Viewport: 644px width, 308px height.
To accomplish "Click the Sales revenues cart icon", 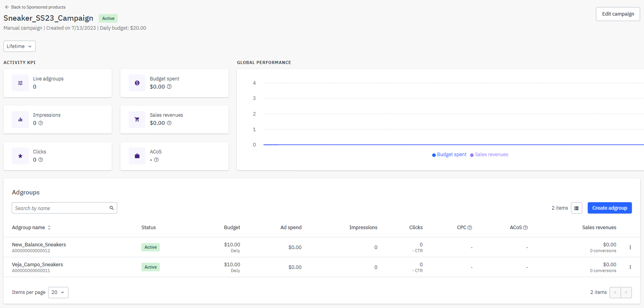I will tap(137, 119).
